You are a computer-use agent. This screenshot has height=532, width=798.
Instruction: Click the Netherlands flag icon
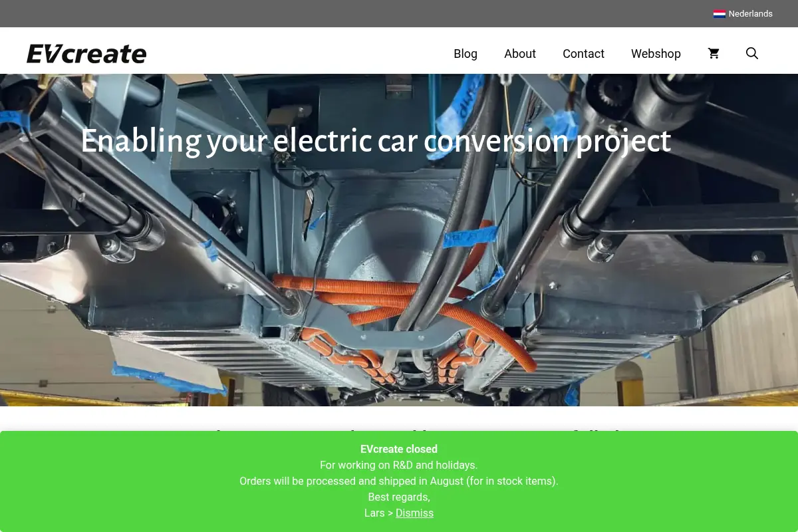pos(719,13)
